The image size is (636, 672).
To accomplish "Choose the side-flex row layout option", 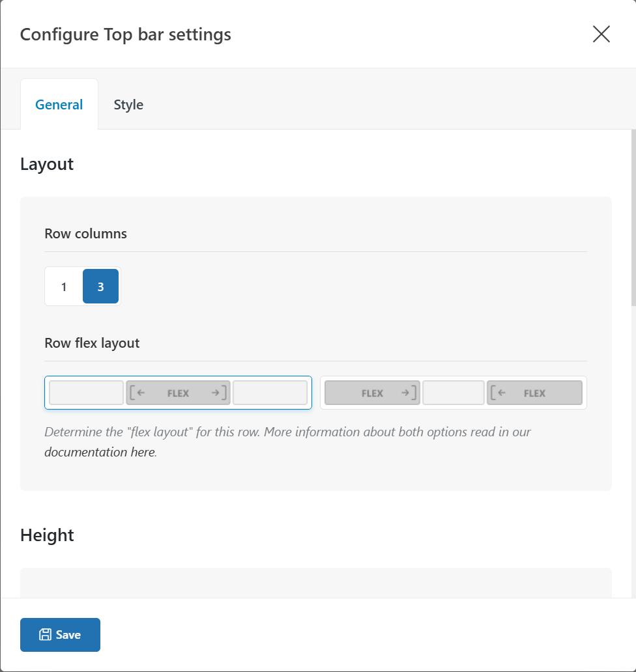I will coord(453,393).
